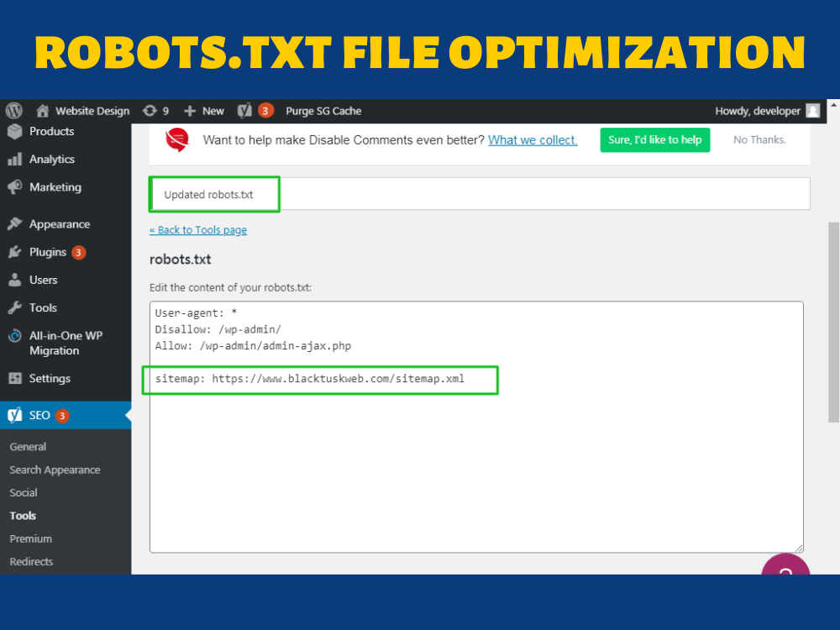This screenshot has width=840, height=630.
Task: Open All-in-One WP Migration menu
Action: point(66,343)
